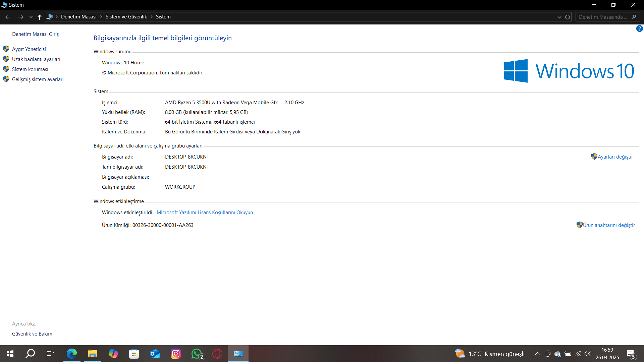Click Ürün anahtarını değiştir
Viewport: 644px width, 362px height.
pos(609,225)
